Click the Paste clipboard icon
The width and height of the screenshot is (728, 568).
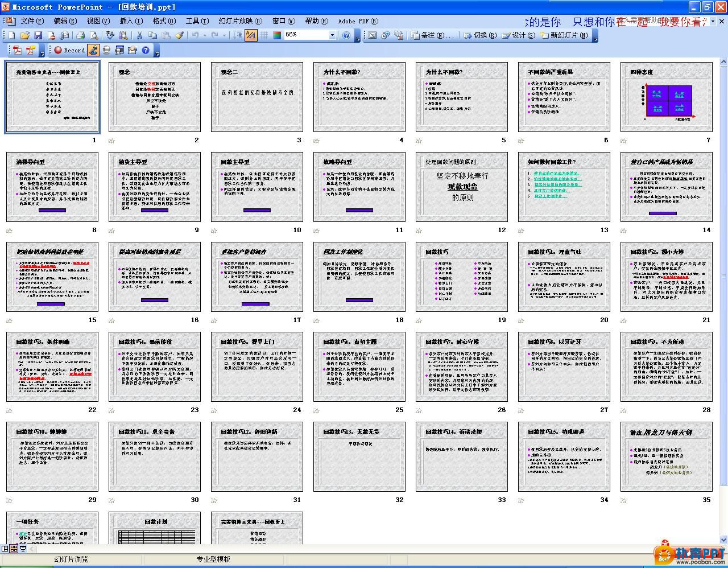166,35
